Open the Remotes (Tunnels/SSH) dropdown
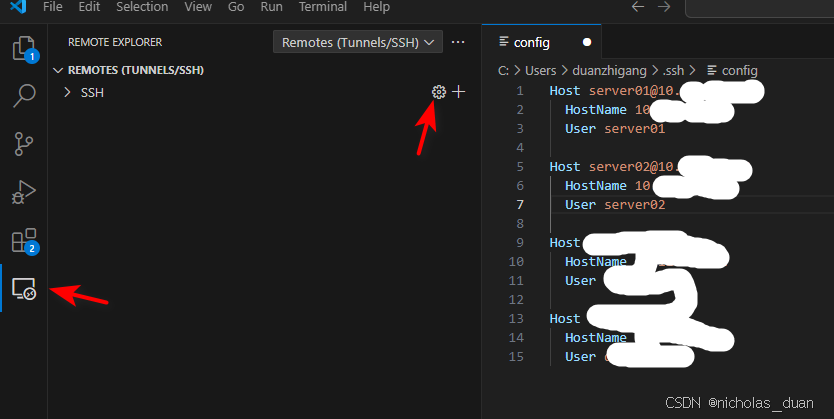Screen dimensions: 834x419 (358, 42)
